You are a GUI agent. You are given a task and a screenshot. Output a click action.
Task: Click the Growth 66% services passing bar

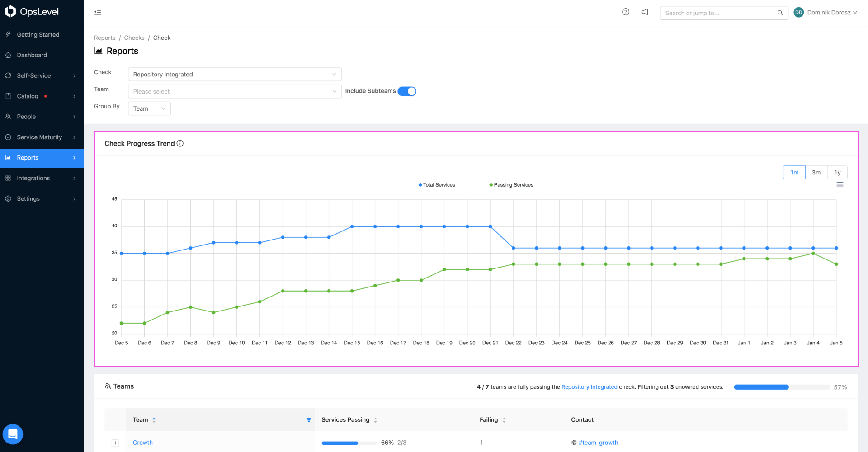click(349, 443)
